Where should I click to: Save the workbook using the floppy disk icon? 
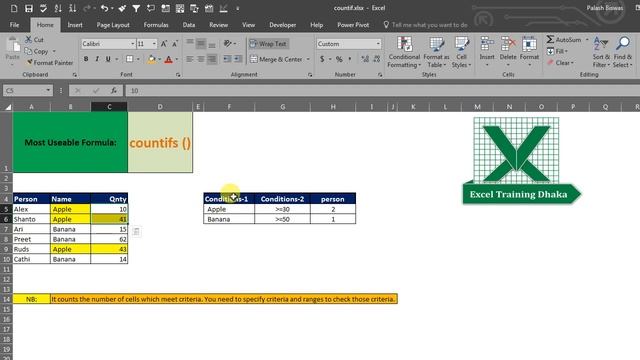point(29,8)
